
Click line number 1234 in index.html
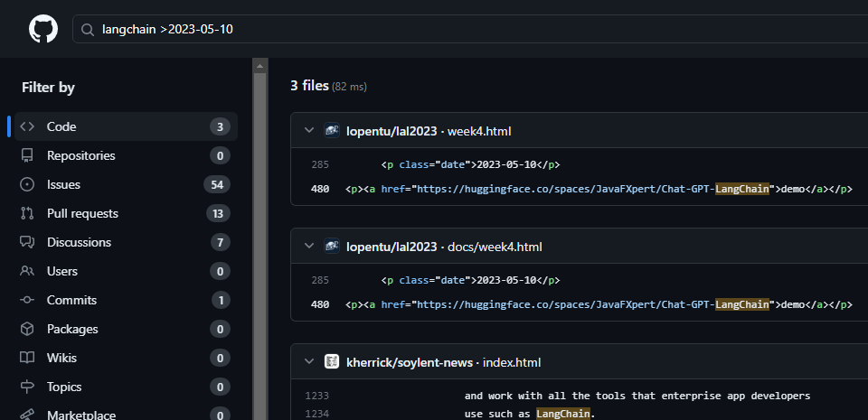(x=316, y=414)
